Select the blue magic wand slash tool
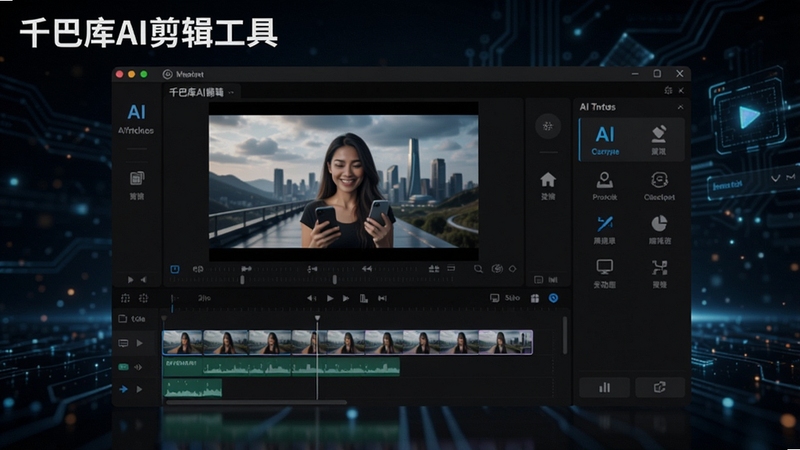This screenshot has height=450, width=800. 605,223
